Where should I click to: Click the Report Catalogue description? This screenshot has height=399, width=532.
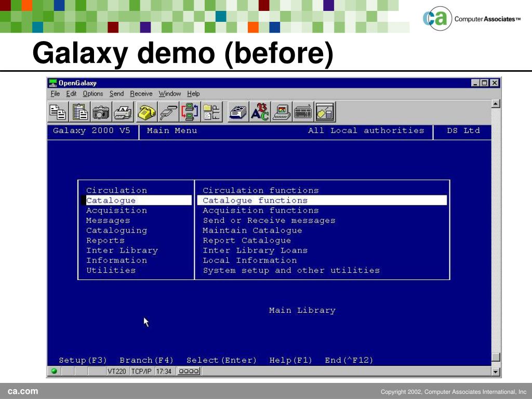click(x=247, y=241)
